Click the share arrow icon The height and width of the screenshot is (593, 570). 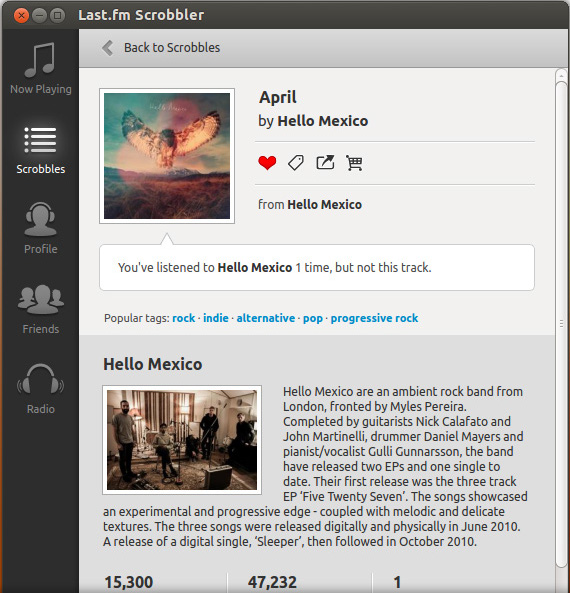coord(325,163)
